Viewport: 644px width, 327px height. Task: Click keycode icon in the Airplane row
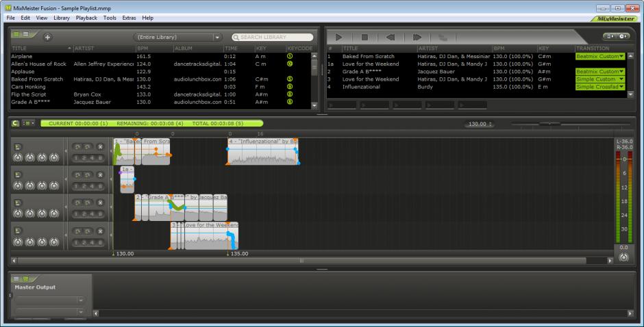tap(290, 56)
